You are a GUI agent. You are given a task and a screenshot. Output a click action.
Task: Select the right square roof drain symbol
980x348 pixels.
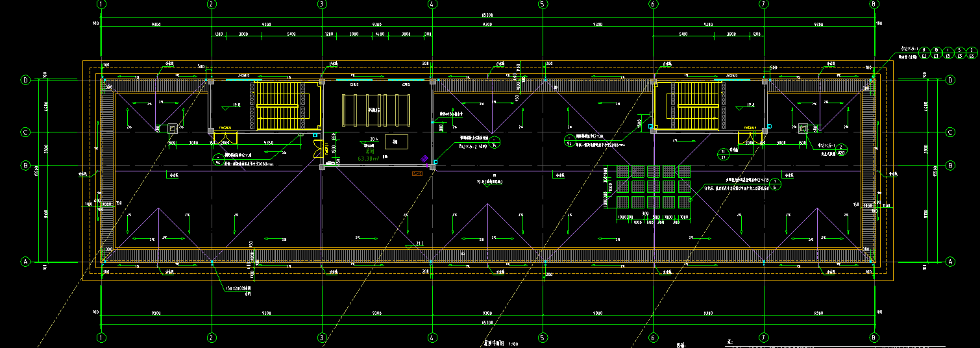[803, 127]
